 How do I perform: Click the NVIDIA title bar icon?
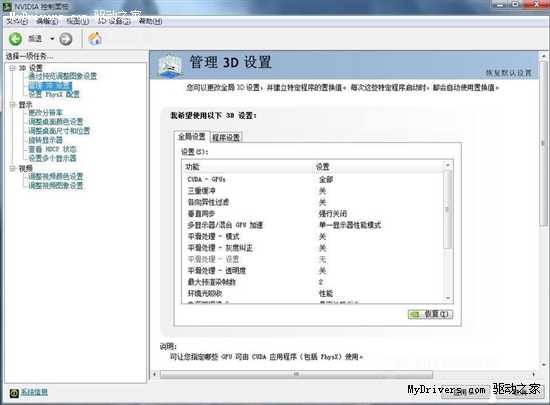pyautogui.click(x=7, y=7)
